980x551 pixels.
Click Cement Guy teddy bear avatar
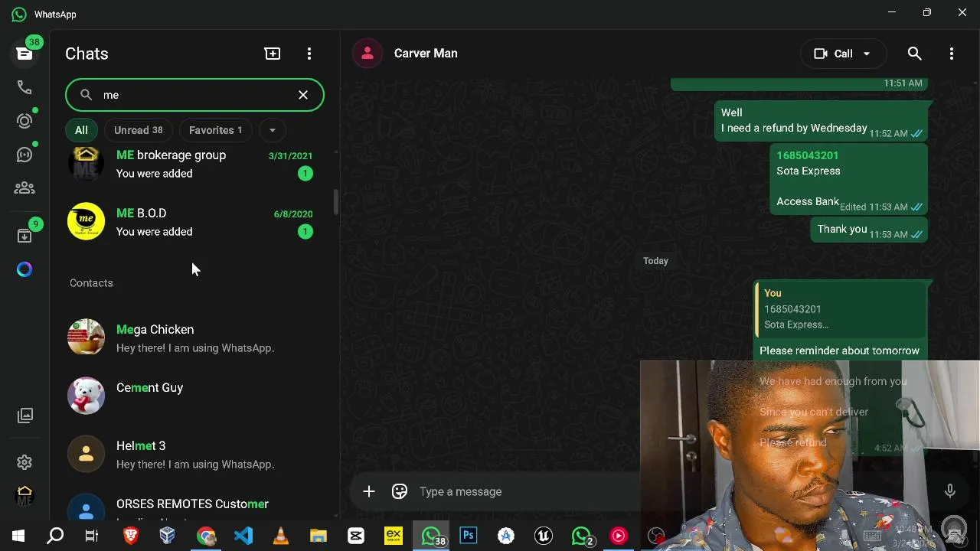tap(87, 396)
